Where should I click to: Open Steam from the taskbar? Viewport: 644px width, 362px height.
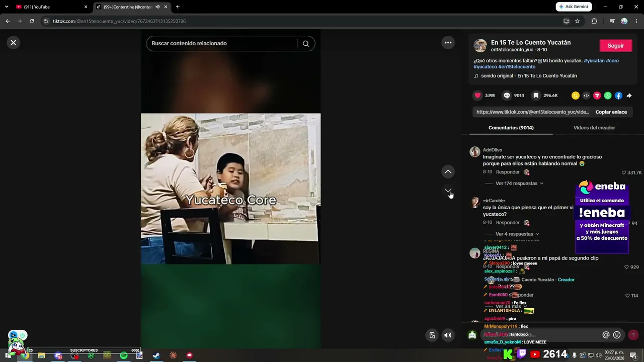pos(156,355)
